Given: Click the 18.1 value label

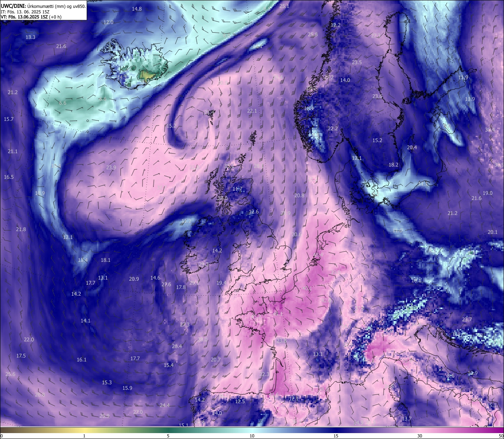Looking at the screenshot, I should pyautogui.click(x=106, y=260).
